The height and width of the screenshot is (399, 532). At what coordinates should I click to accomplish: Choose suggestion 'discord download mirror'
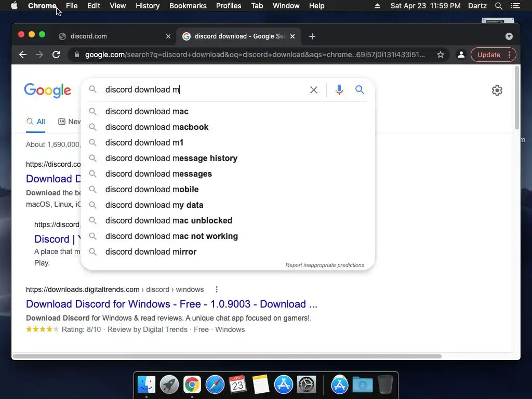click(228, 252)
